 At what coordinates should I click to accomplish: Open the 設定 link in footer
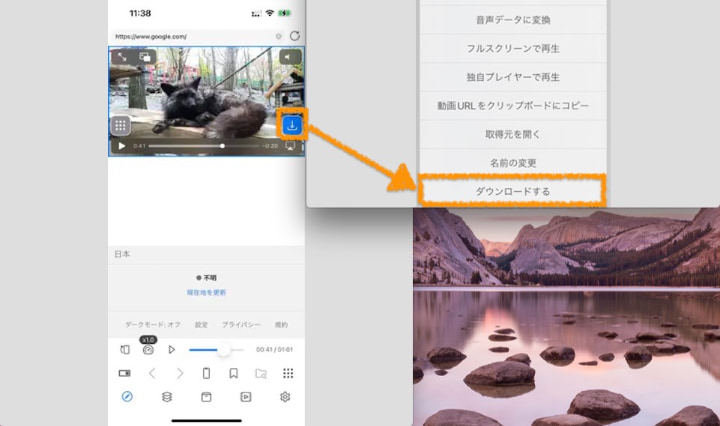(x=202, y=325)
